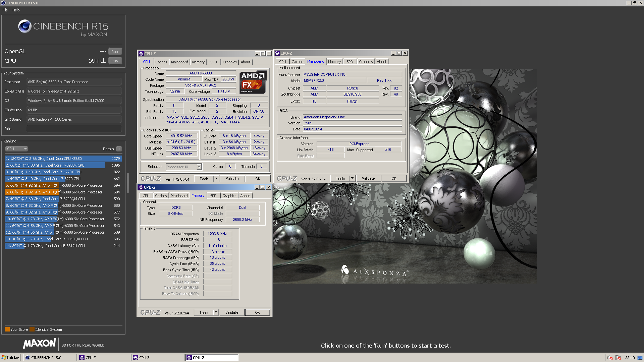644x362 pixels.
Task: Open About tab in top-left CPU-Z window
Action: [246, 62]
